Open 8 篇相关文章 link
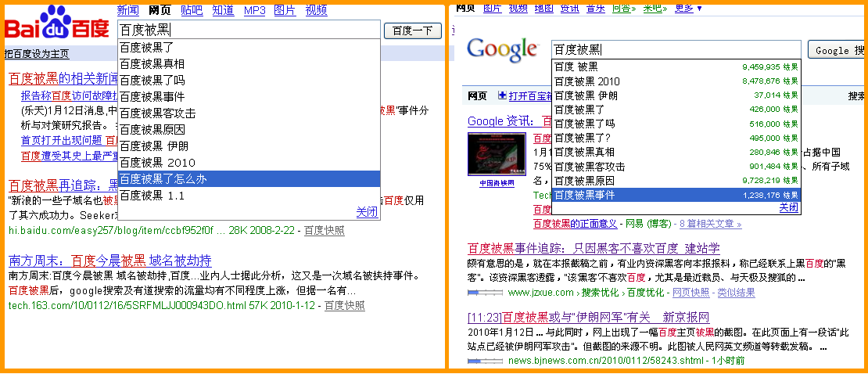Image resolution: width=868 pixels, height=374 pixels. 710,224
